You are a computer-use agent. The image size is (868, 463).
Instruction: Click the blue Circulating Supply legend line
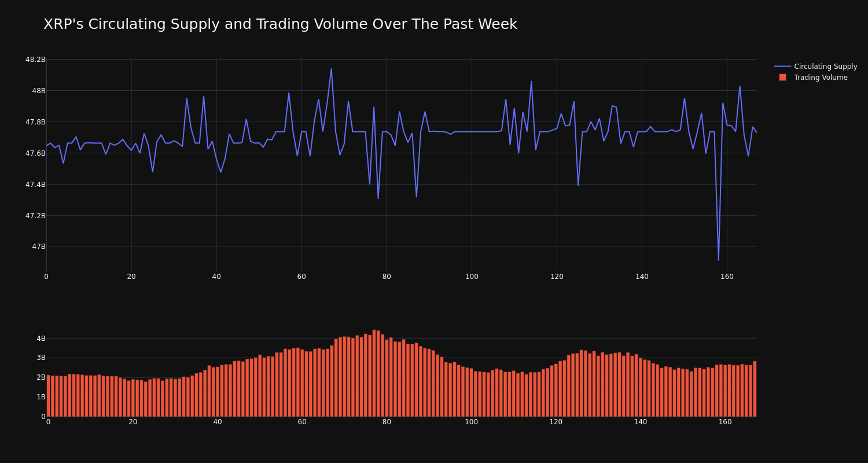click(782, 67)
